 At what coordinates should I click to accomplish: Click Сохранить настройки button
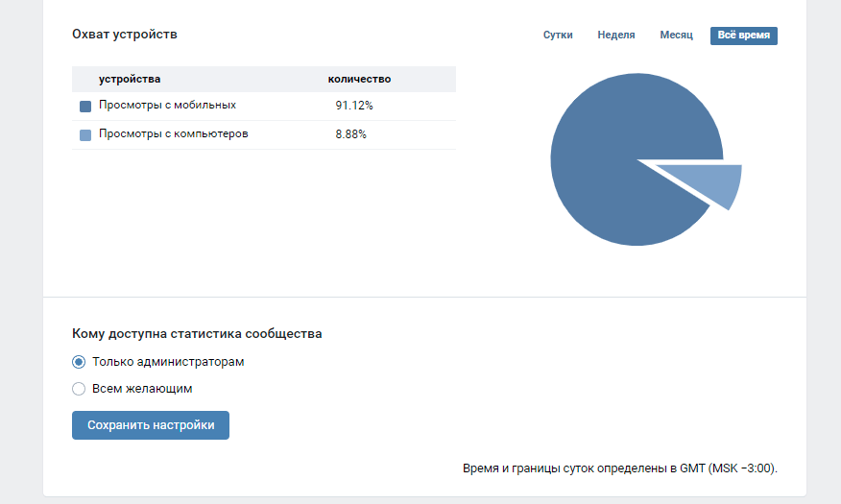point(151,425)
